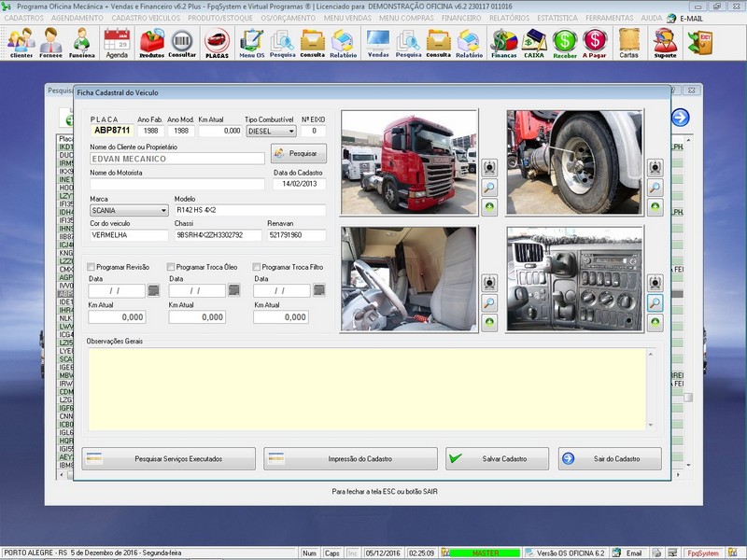Check the Programar Troca Filtro option
This screenshot has height=560, width=747.
pyautogui.click(x=257, y=267)
